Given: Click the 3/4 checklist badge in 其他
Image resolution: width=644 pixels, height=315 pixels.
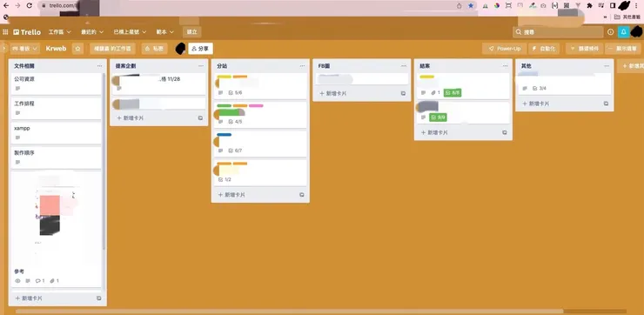Looking at the screenshot, I should coord(540,88).
